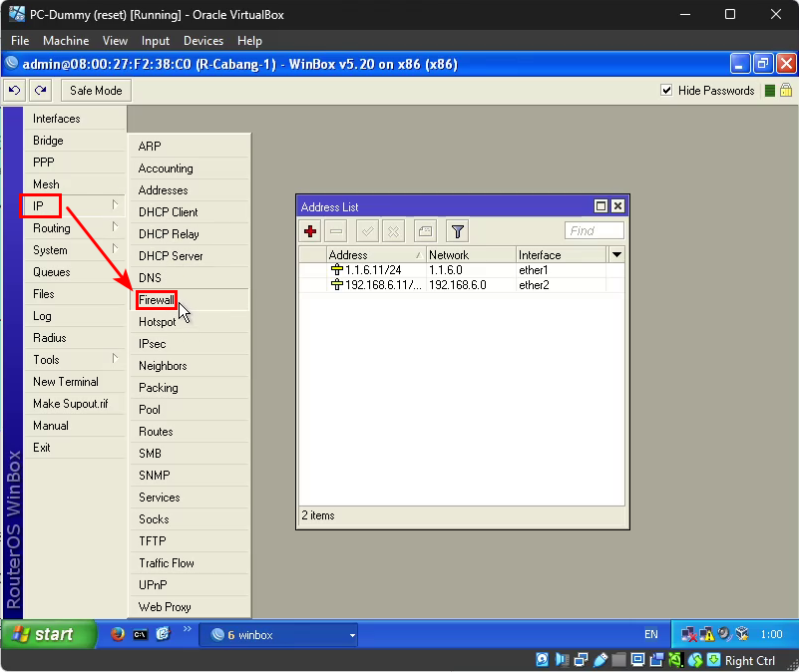Click Web Proxy in the IP submenu

point(190,607)
